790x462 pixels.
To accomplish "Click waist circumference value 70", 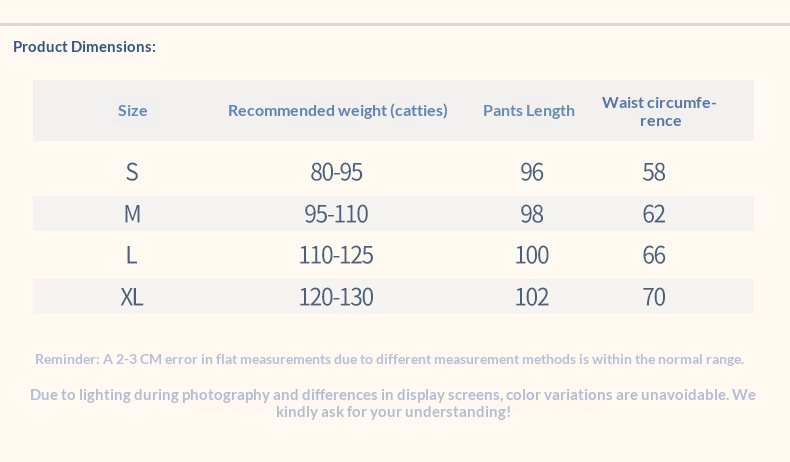I will (x=654, y=297).
